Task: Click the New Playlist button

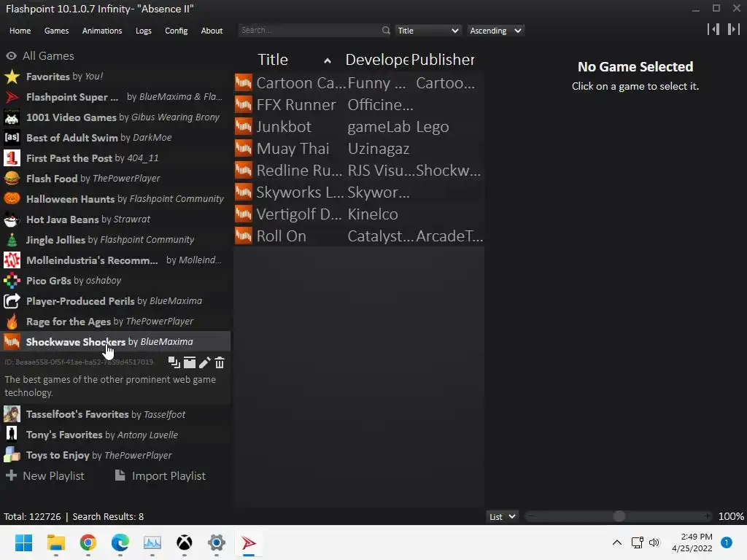Action: (x=45, y=475)
